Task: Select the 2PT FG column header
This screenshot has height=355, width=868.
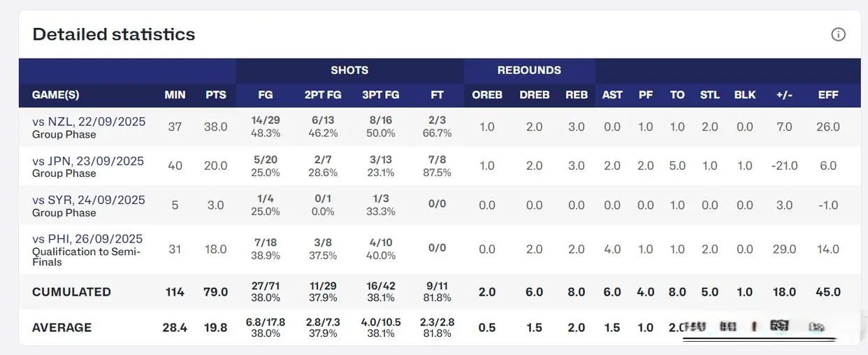Action: [323, 94]
